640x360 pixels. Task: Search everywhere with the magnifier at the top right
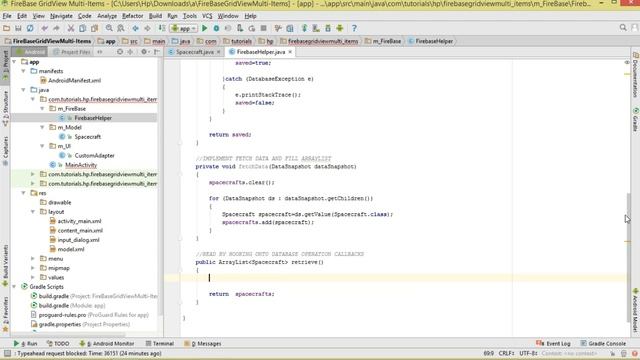(623, 28)
